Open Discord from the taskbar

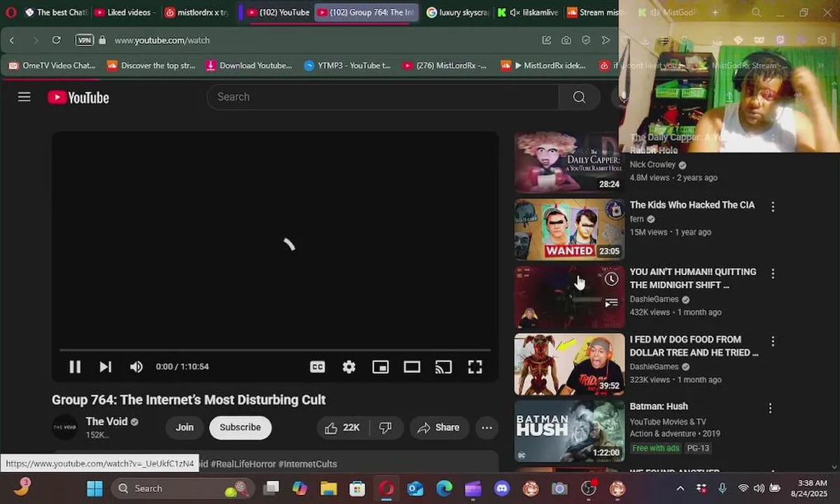coord(502,488)
